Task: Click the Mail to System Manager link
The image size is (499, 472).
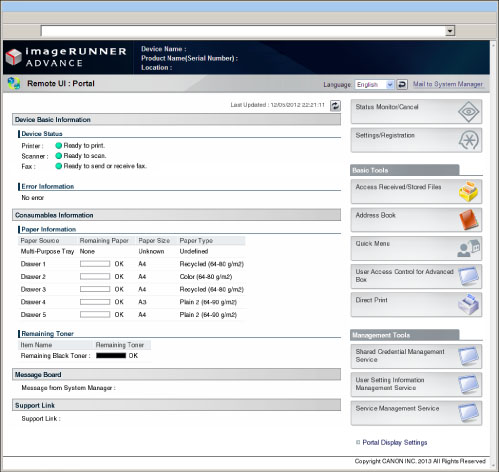Action: point(448,84)
